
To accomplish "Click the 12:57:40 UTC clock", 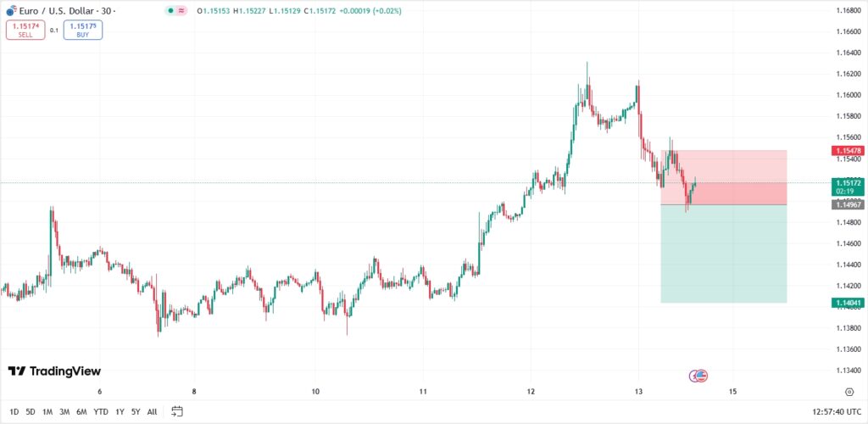I will 837,412.
